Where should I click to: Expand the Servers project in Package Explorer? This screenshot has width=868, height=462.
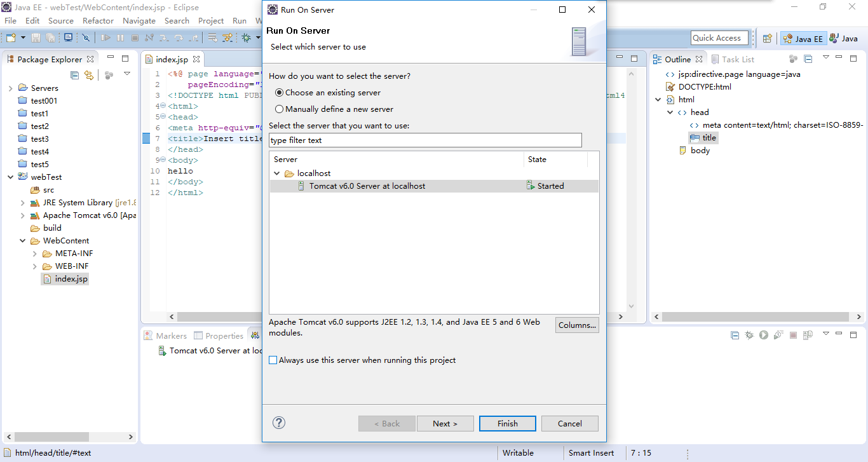click(11, 88)
